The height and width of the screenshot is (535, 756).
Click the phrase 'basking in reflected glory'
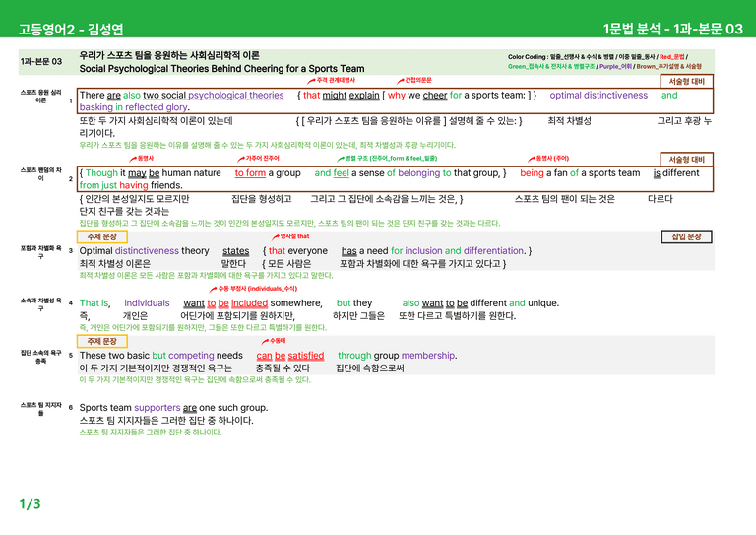tap(134, 107)
